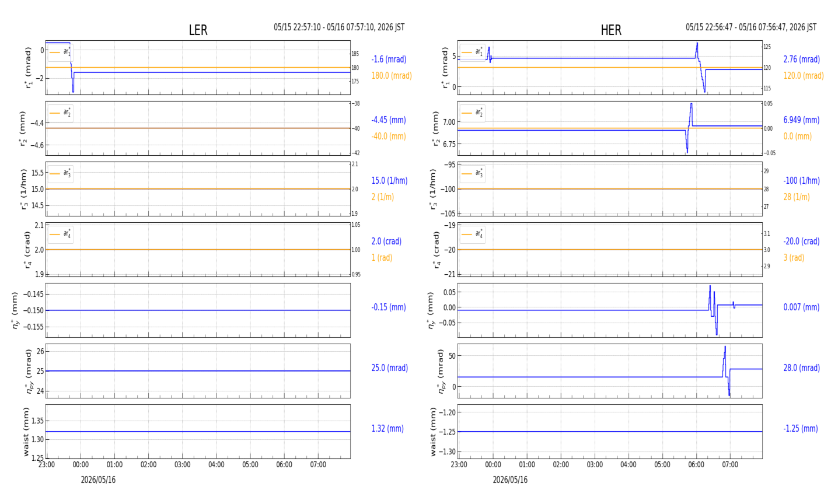Click the LER 'η*py (mrad)' y-axis label

coord(29,371)
